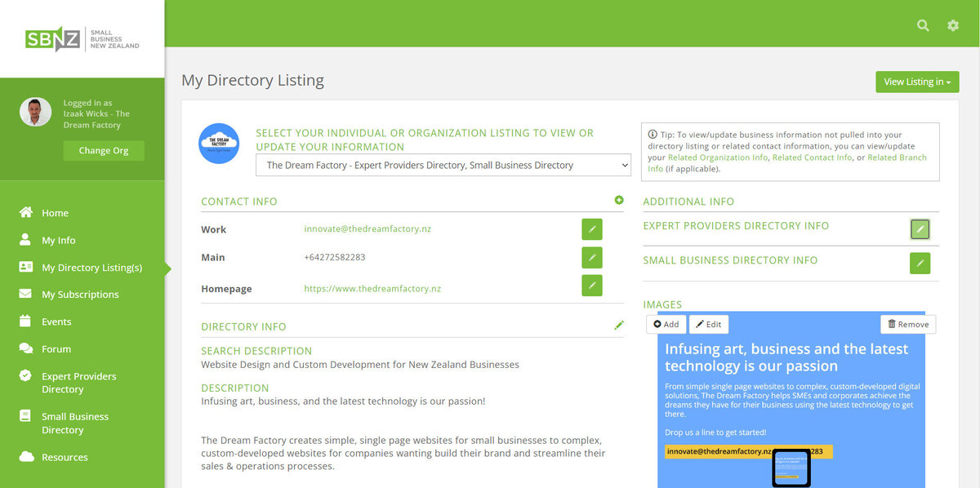Edit the Main phone number entry
980x488 pixels.
pos(592,258)
